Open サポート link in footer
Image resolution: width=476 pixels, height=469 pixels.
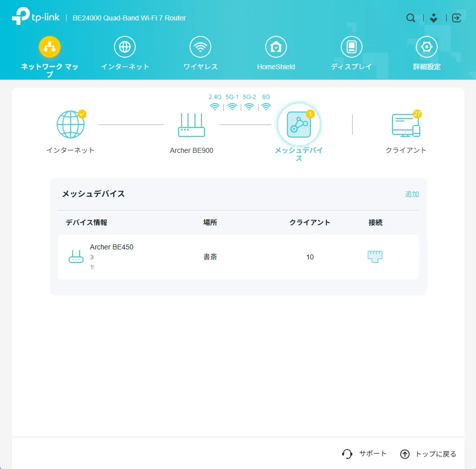tap(364, 454)
